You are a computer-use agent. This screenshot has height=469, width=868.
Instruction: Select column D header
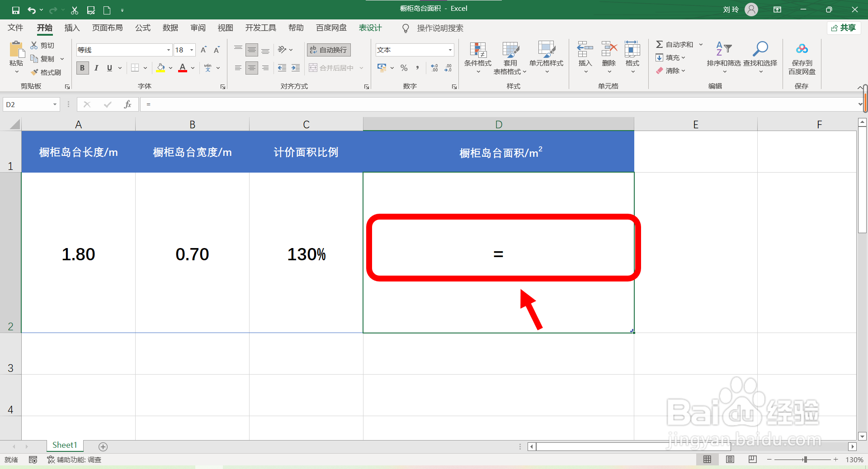coord(499,124)
